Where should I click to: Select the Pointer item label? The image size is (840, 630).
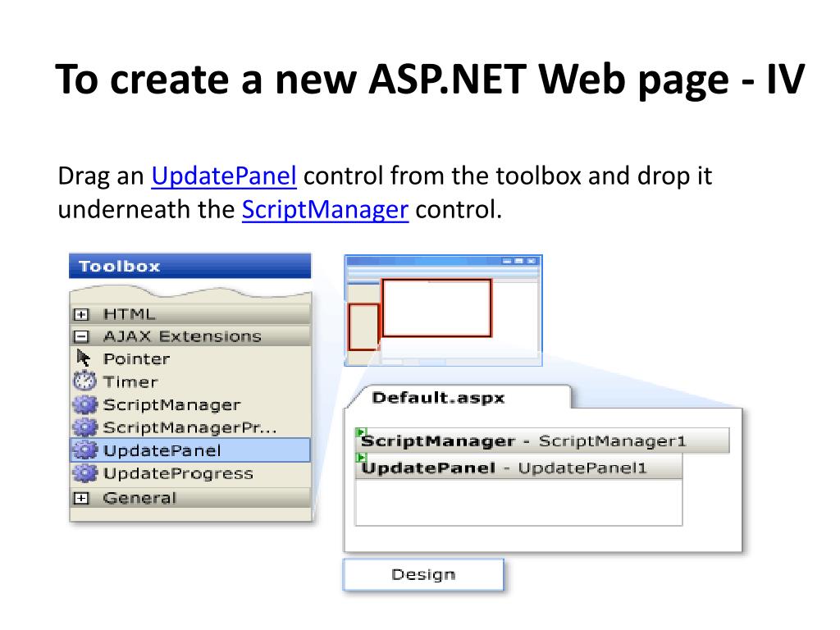pos(137,359)
